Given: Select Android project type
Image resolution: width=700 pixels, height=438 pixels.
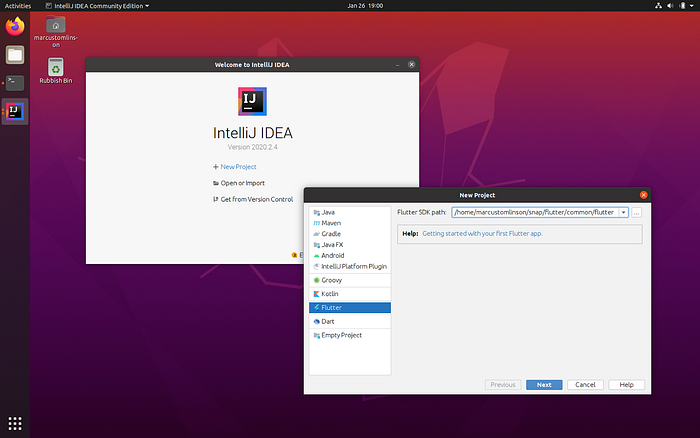Looking at the screenshot, I should pos(350,255).
